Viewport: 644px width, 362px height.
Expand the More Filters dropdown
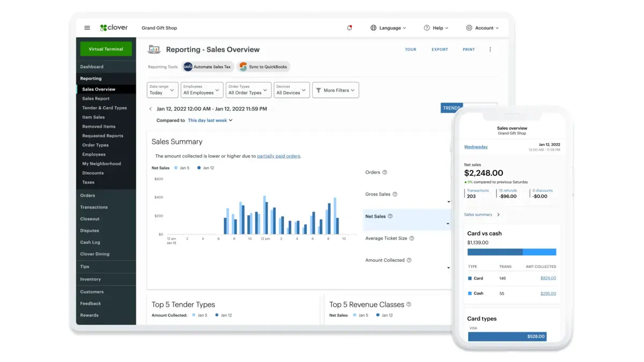pos(335,90)
